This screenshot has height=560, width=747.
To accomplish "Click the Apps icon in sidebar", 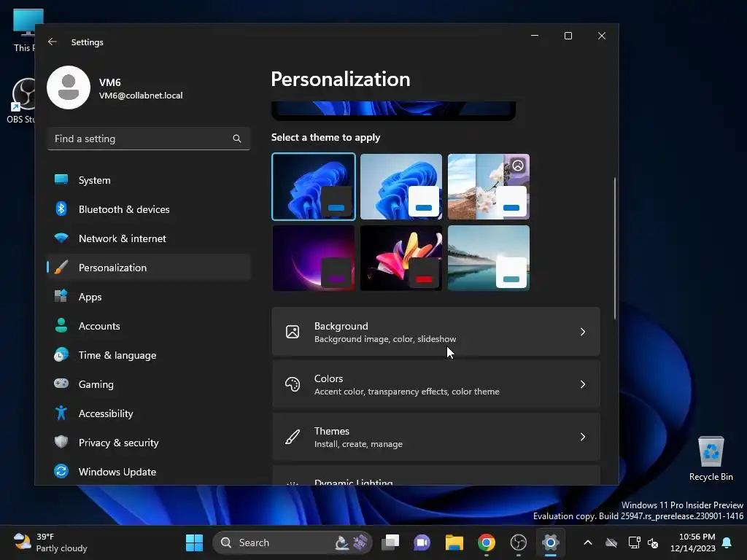I will click(61, 296).
